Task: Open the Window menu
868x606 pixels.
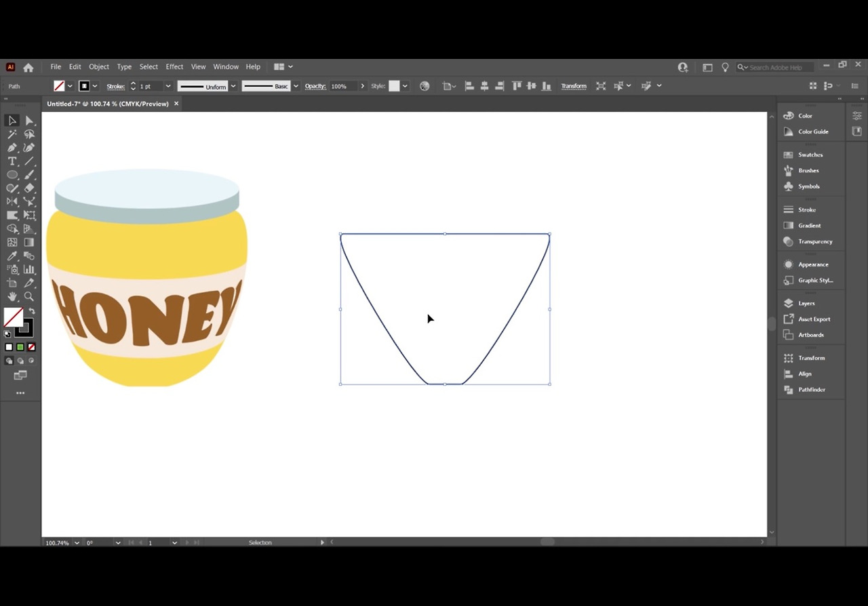Action: click(x=226, y=67)
